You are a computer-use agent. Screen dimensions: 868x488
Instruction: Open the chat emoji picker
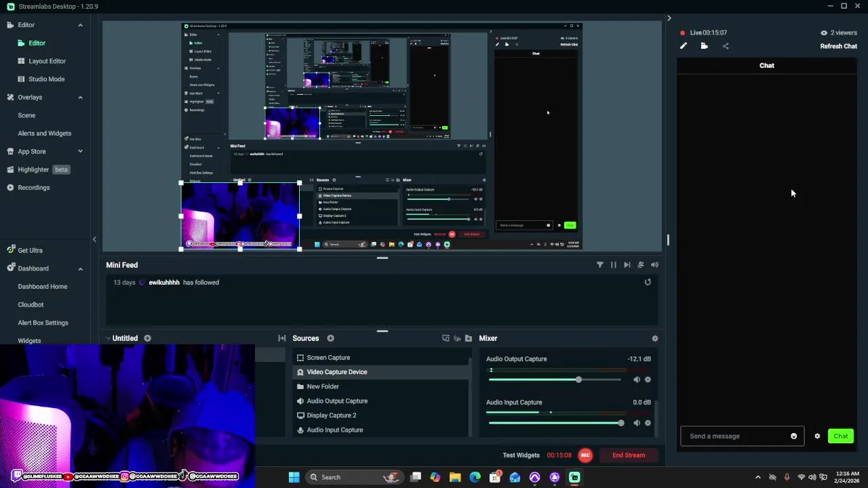[794, 436]
